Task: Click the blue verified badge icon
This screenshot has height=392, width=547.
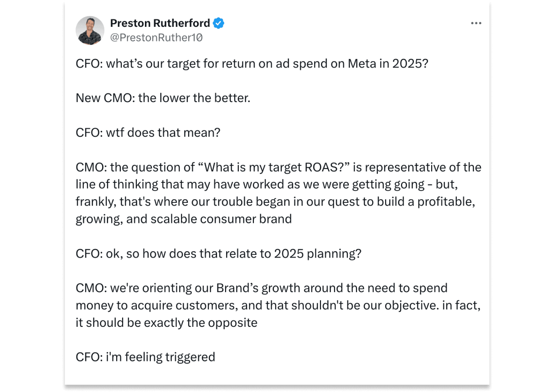Action: (x=219, y=23)
